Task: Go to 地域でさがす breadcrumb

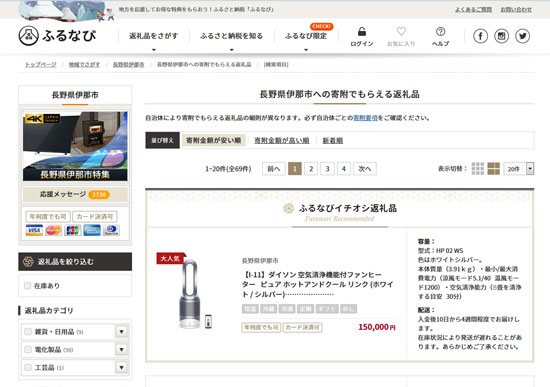Action: click(84, 65)
